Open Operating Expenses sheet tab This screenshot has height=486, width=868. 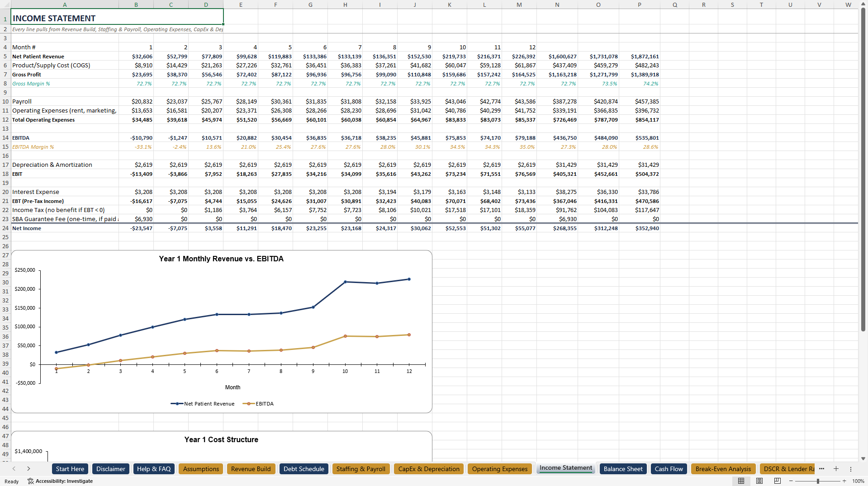[500, 469]
